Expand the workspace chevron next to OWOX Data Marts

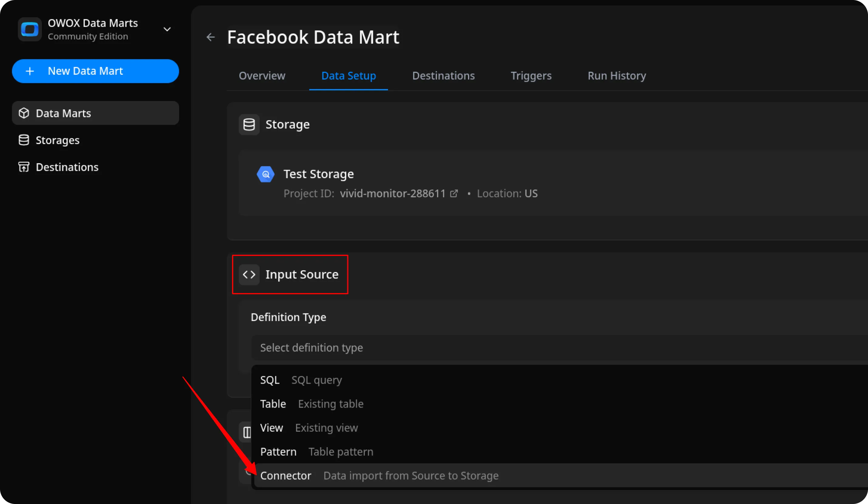point(167,29)
